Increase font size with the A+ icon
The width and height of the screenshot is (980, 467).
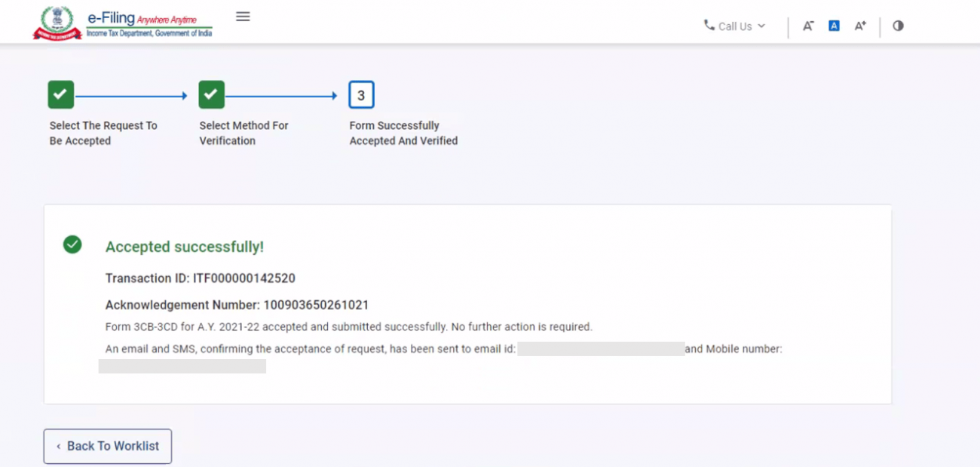(860, 26)
